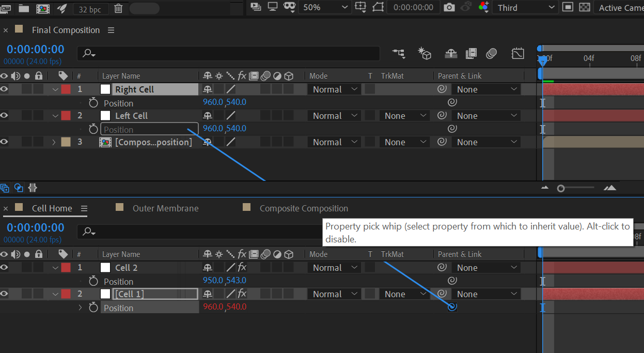This screenshot has height=353, width=644.
Task: Open Mode dropdown for Left Cell layer
Action: pyautogui.click(x=335, y=116)
